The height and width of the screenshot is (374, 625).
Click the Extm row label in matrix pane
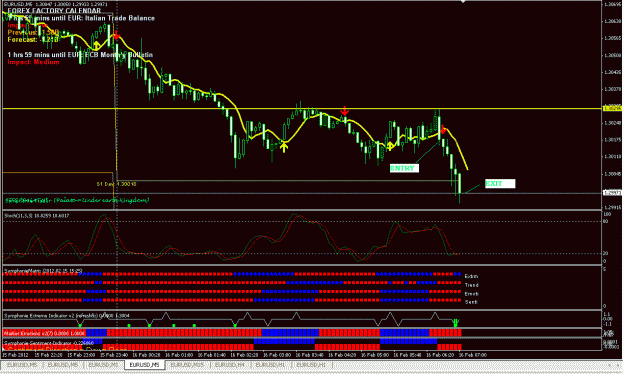471,276
